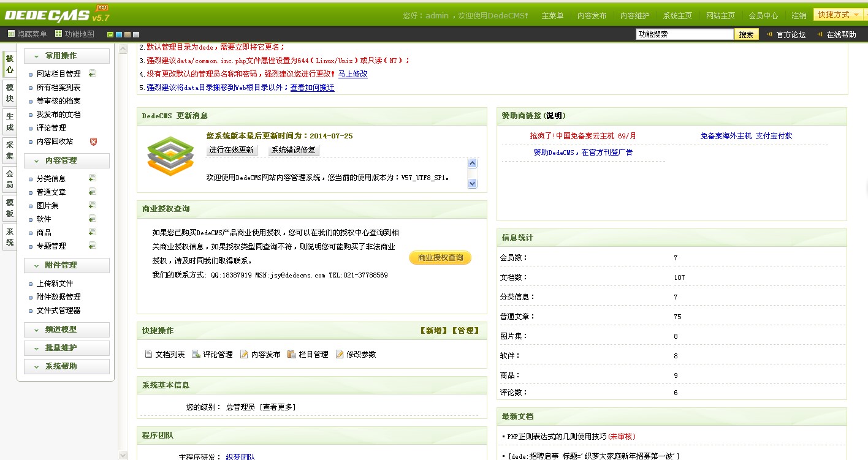Click the red empty-recycle icon beside 内容回收站
Viewport: 868px width, 460px height.
tap(93, 141)
